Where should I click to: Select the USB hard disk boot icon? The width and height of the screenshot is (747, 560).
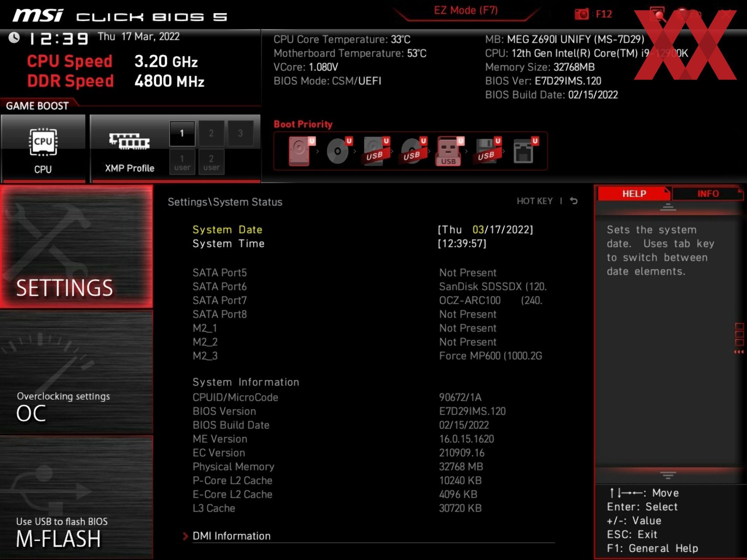[x=376, y=151]
